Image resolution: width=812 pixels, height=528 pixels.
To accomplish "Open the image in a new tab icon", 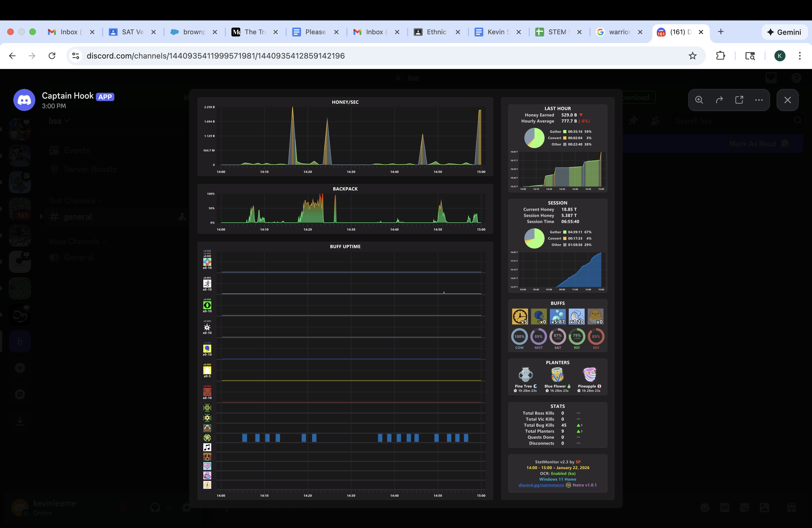I will [739, 100].
